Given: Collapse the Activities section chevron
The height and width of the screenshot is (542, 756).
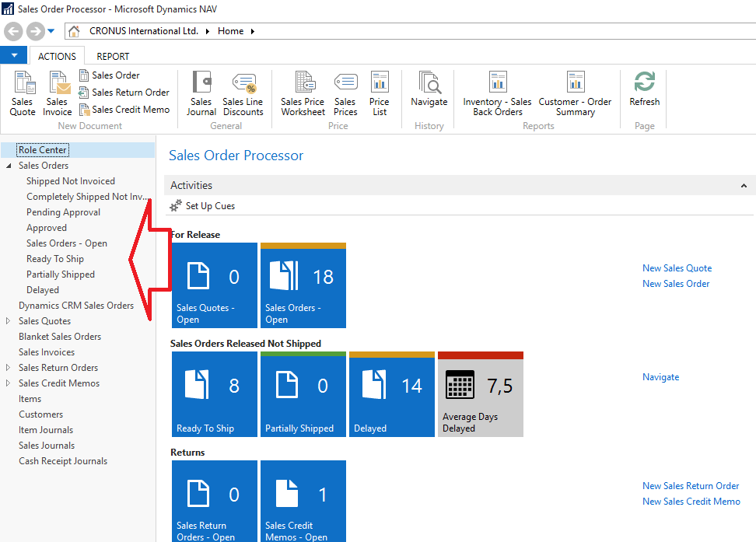Looking at the screenshot, I should point(744,186).
